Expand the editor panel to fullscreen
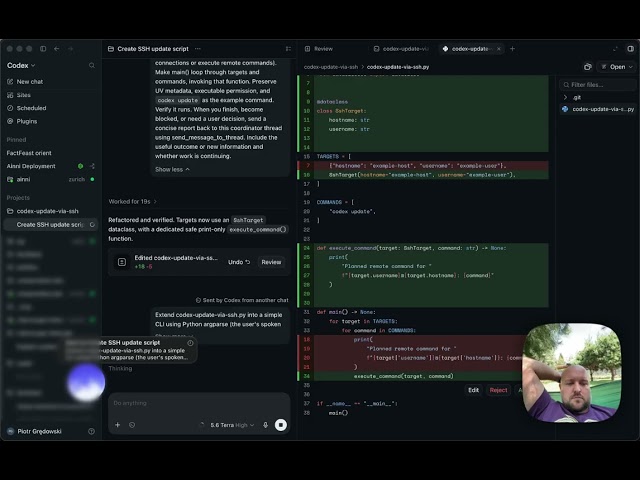 (615, 49)
